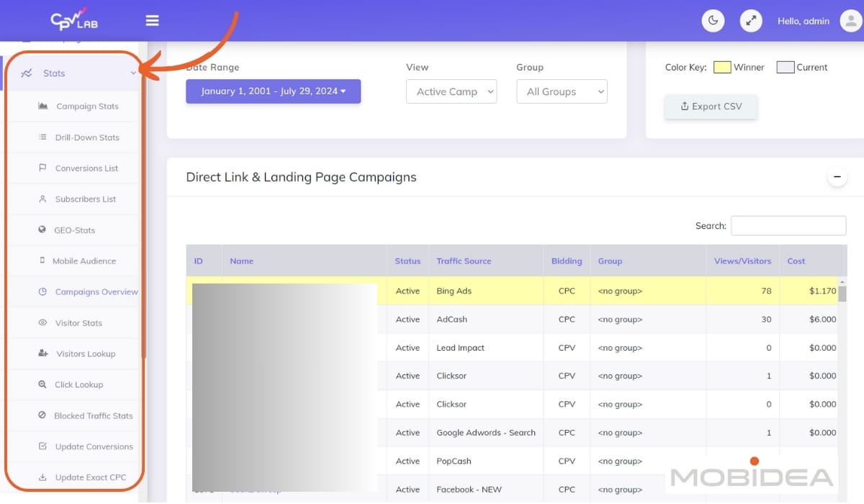Viewport: 864px width, 504px height.
Task: Click the Subscribers List person icon
Action: (x=42, y=199)
